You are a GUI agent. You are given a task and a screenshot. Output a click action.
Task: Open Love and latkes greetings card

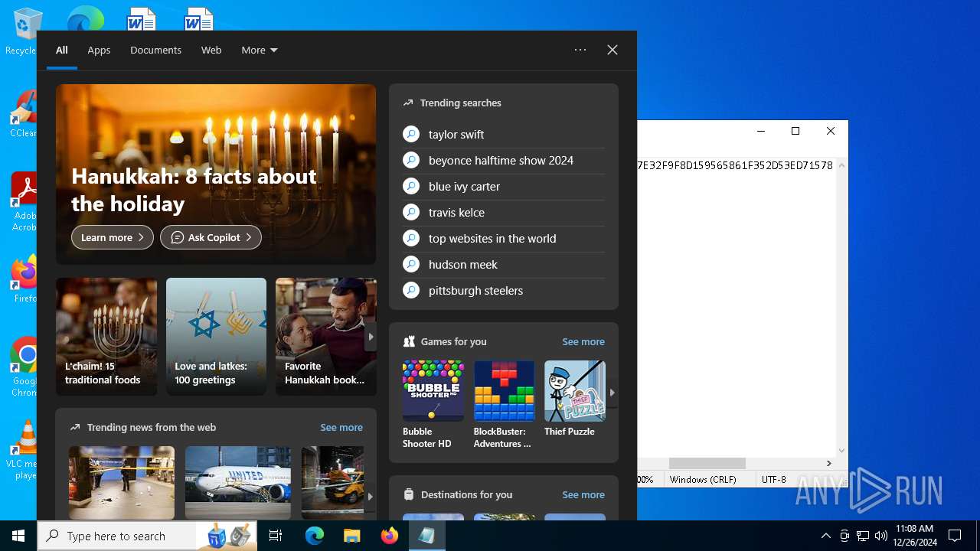[x=217, y=337]
